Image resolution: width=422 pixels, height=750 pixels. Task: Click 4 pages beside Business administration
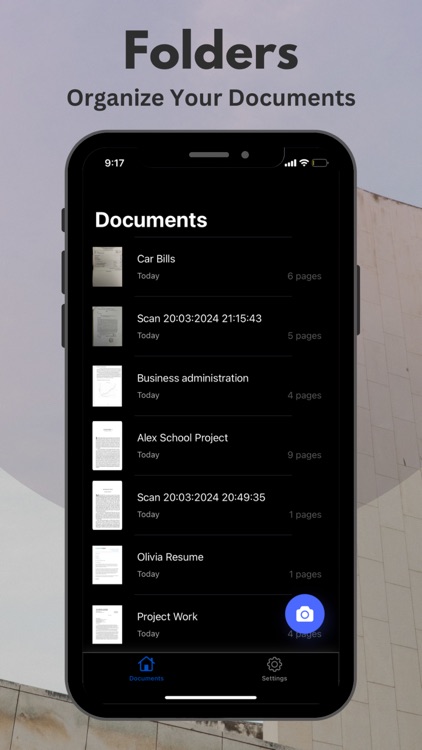click(304, 396)
